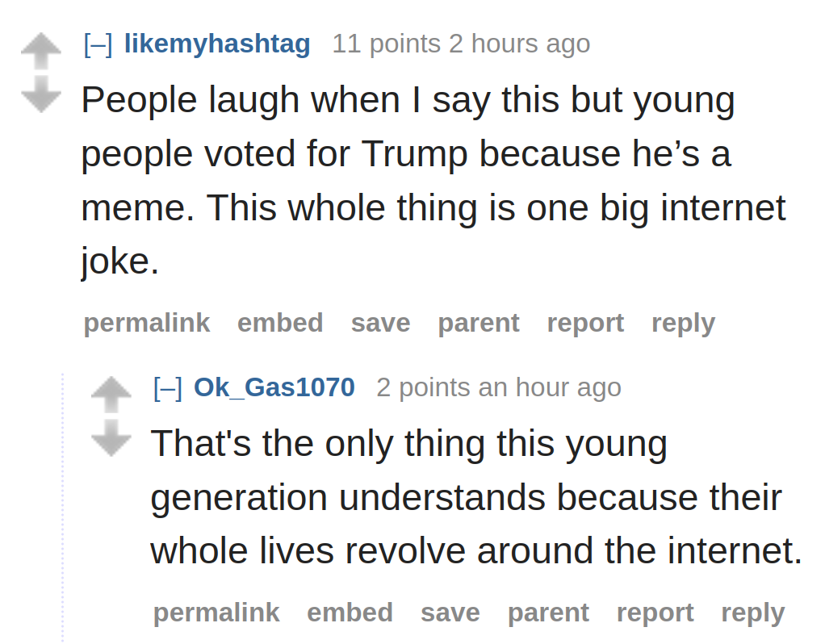Save the Ok_Gas1070 reply
Image resolution: width=825 pixels, height=644 pixels.
pos(450,613)
